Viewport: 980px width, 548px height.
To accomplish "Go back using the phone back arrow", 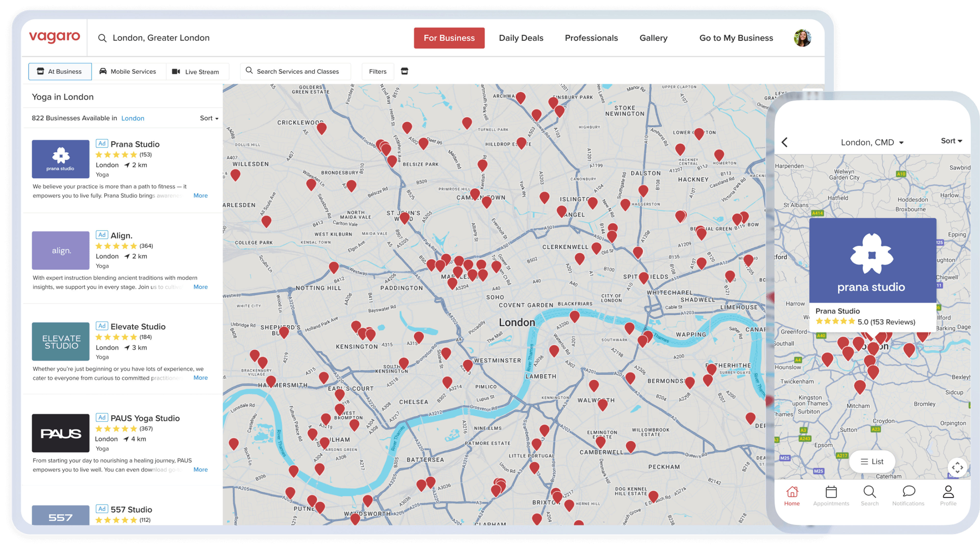I will [785, 142].
